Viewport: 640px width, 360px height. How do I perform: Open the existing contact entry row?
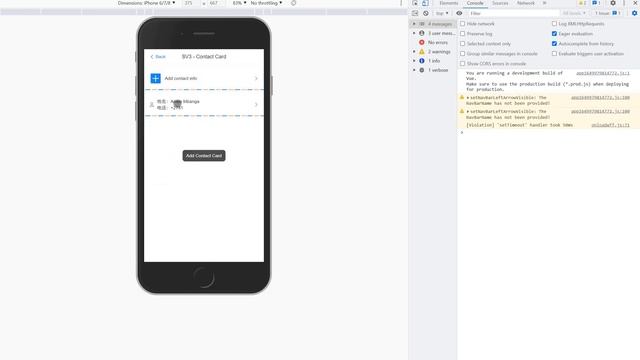(204, 104)
